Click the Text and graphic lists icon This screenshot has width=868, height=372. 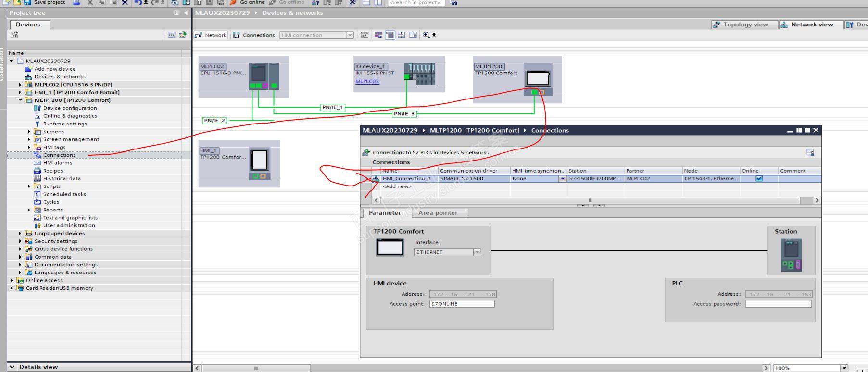[x=37, y=218]
